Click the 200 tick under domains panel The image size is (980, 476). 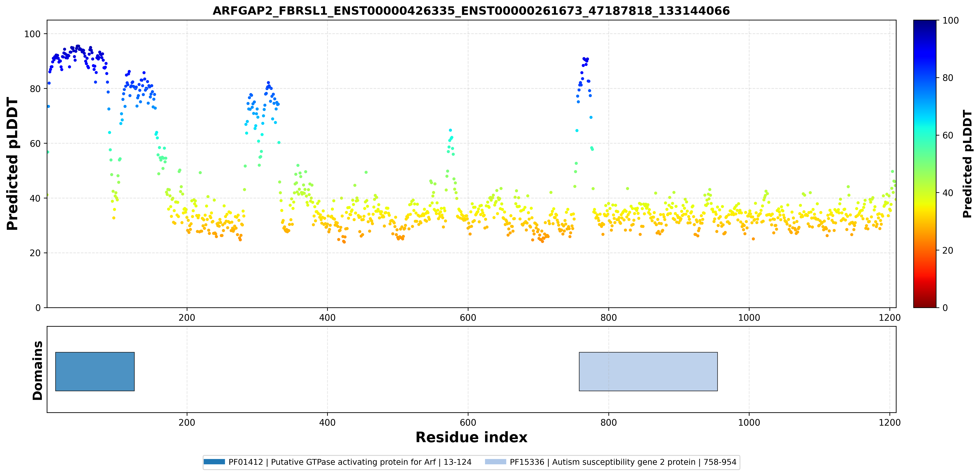click(186, 423)
